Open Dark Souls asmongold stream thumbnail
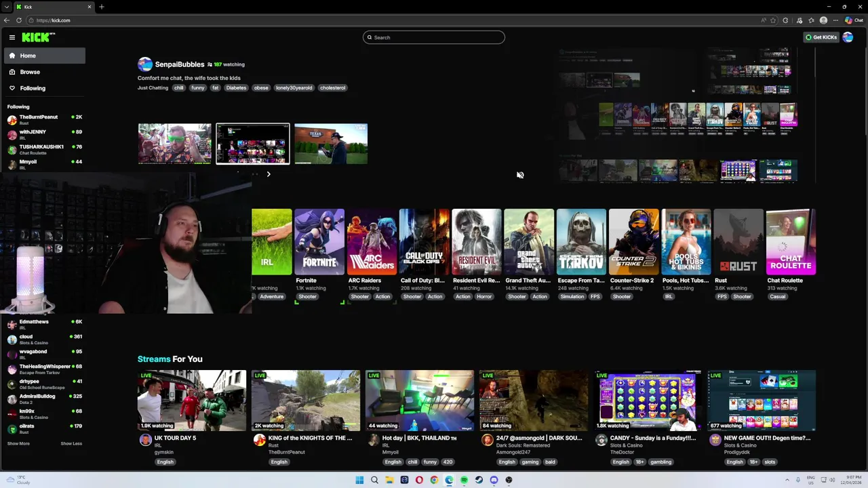 tap(534, 401)
